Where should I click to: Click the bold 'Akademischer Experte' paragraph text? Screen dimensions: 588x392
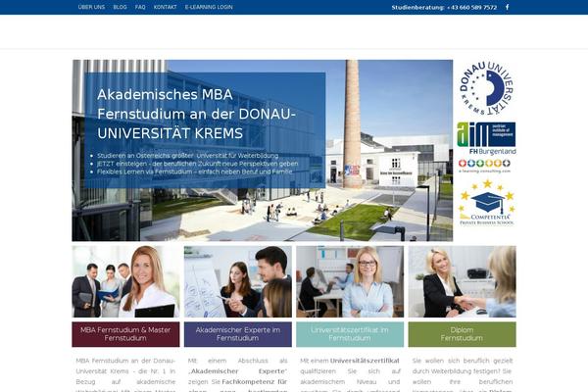[238, 371]
